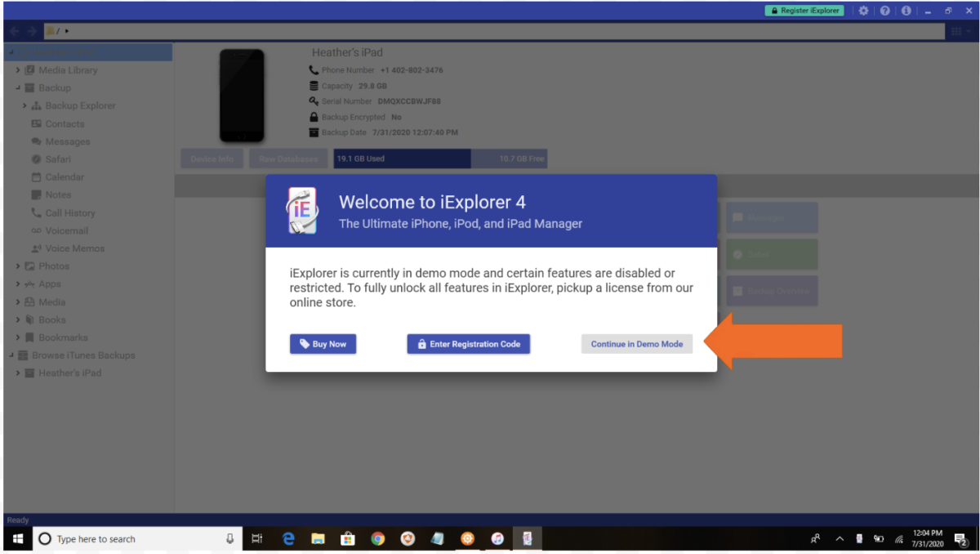Open settings via the gear icon
This screenshot has height=554, width=980.
(863, 11)
